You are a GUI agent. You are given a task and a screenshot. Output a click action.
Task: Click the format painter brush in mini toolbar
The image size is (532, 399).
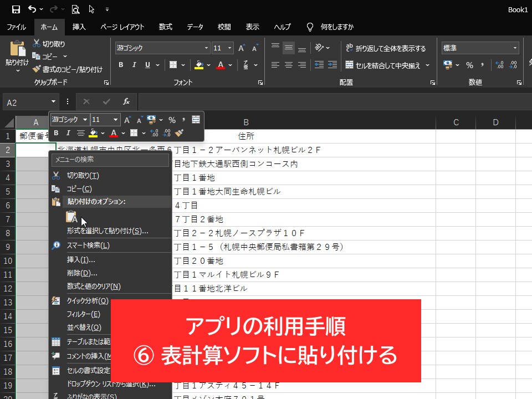pyautogui.click(x=179, y=133)
